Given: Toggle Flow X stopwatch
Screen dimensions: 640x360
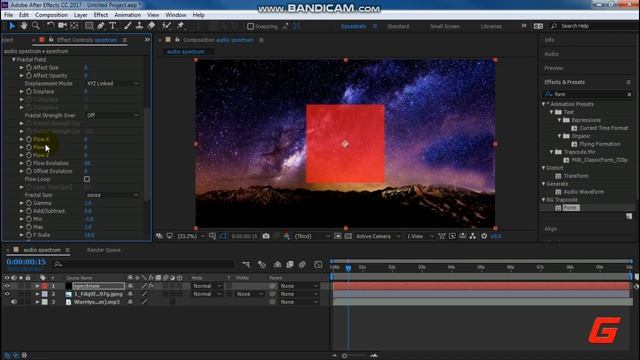Looking at the screenshot, I should coord(29,139).
